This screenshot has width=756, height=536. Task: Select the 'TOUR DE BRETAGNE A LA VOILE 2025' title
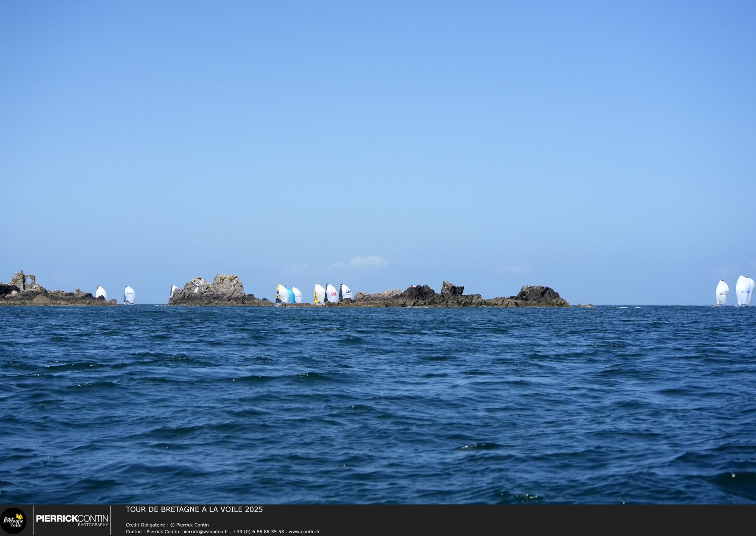[x=194, y=510]
